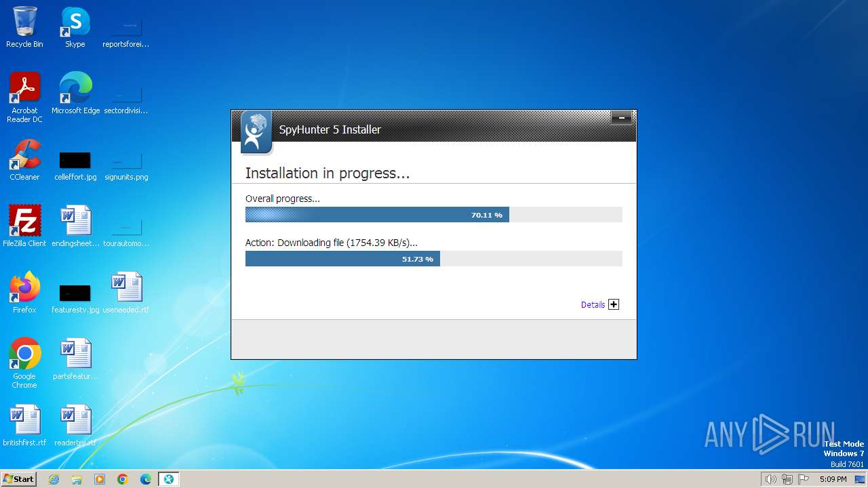Screen dimensions: 868x488
Task: Click the overall progress bar at 70.11 %
Action: [433, 215]
